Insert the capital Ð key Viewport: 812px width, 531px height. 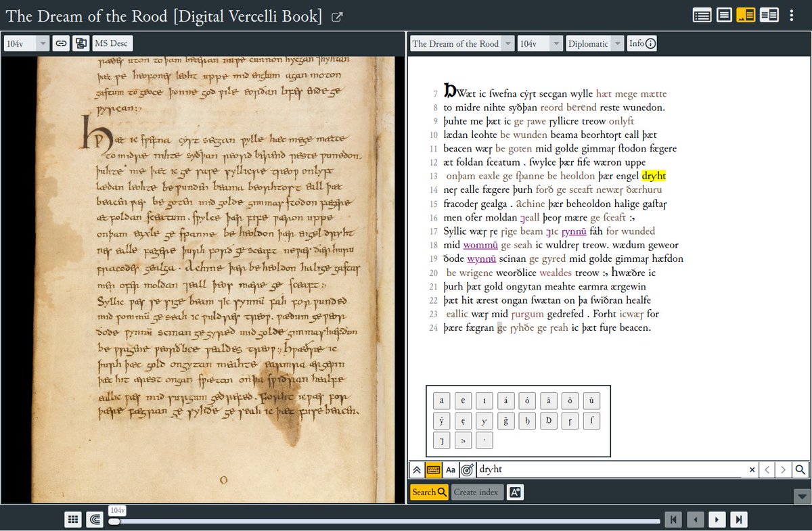550,421
